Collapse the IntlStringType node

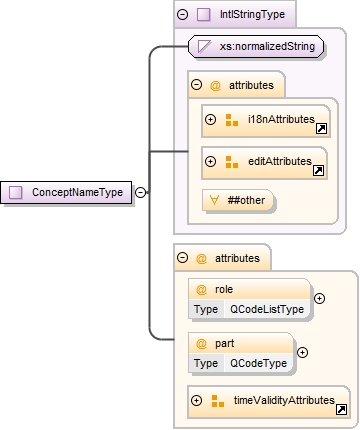pyautogui.click(x=182, y=14)
